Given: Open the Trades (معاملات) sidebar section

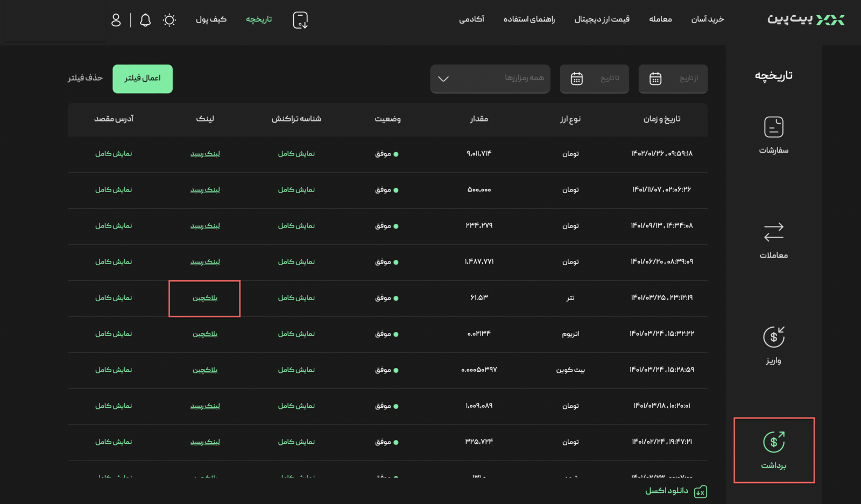Looking at the screenshot, I should [773, 240].
